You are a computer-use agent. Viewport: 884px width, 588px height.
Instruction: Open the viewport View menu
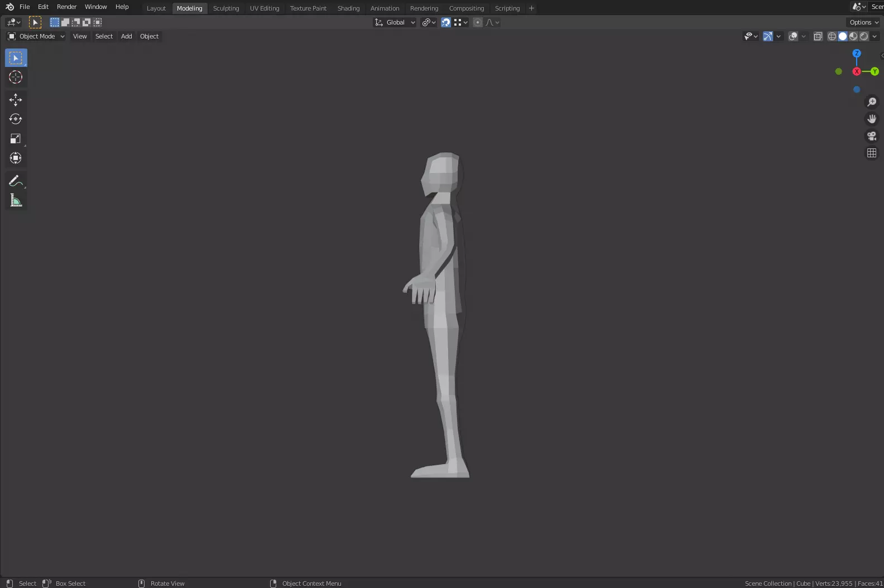[80, 36]
